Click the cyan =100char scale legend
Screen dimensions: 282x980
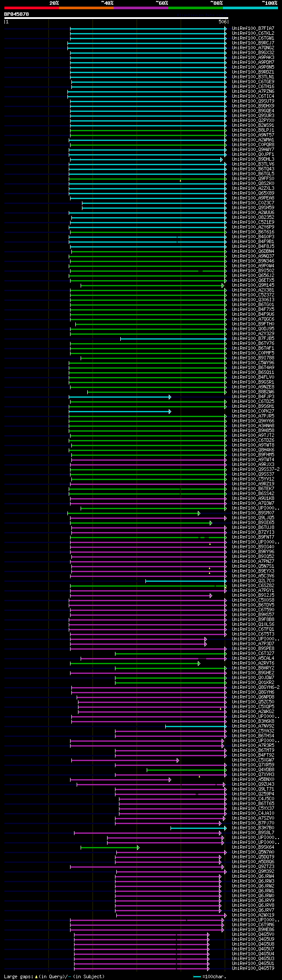210,976
